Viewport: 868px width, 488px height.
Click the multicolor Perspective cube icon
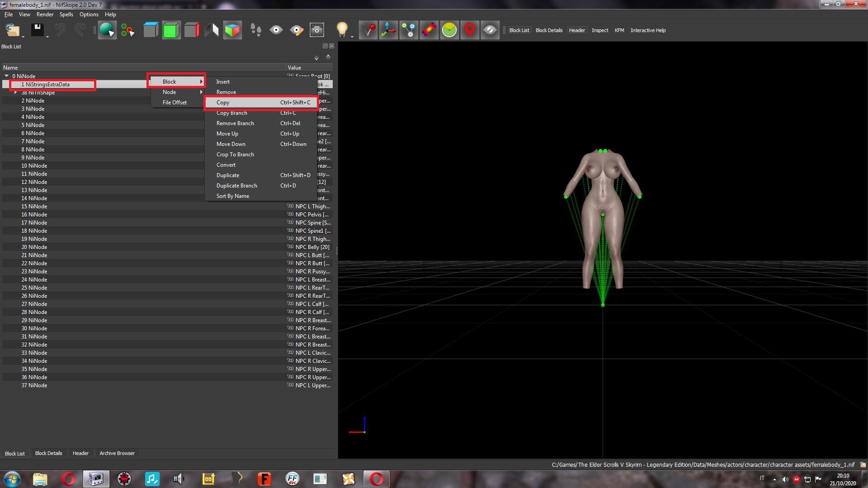point(232,30)
